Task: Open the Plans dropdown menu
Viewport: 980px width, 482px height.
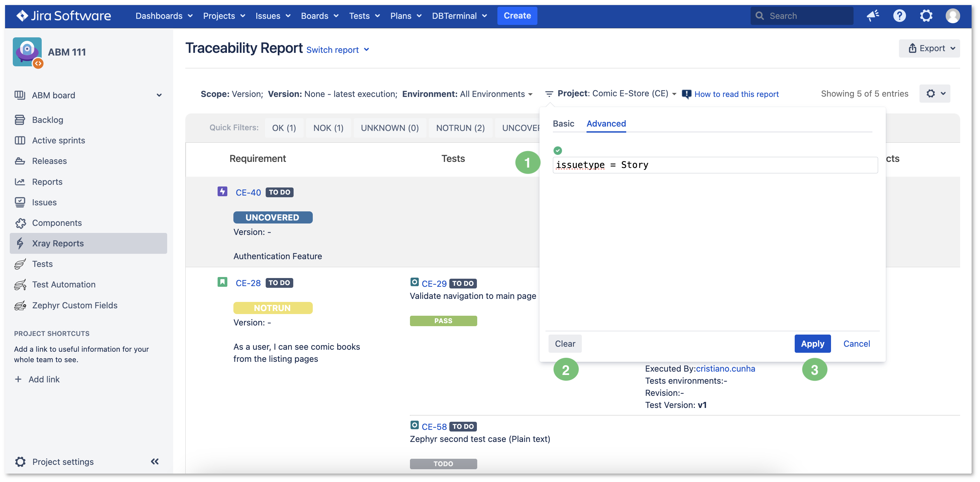Action: (406, 15)
